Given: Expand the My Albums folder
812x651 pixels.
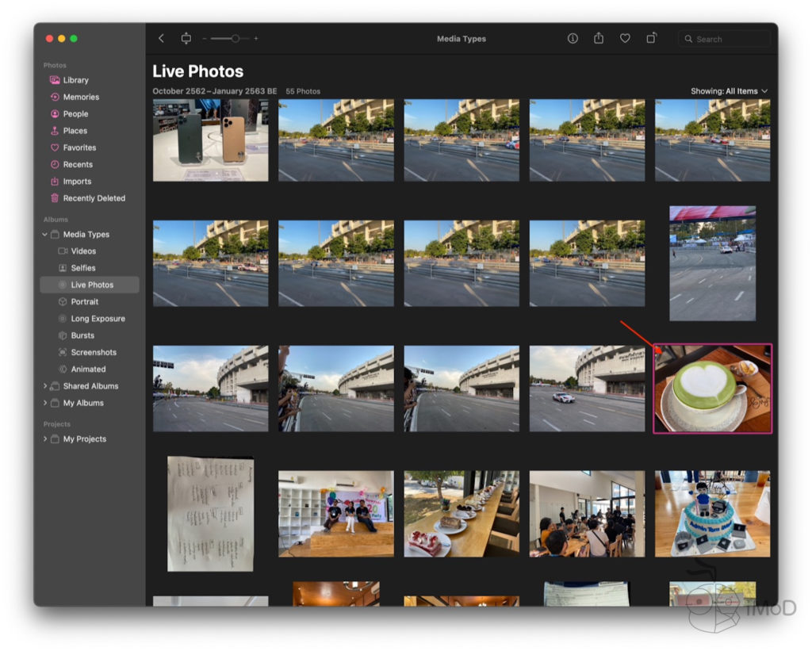Looking at the screenshot, I should point(45,403).
